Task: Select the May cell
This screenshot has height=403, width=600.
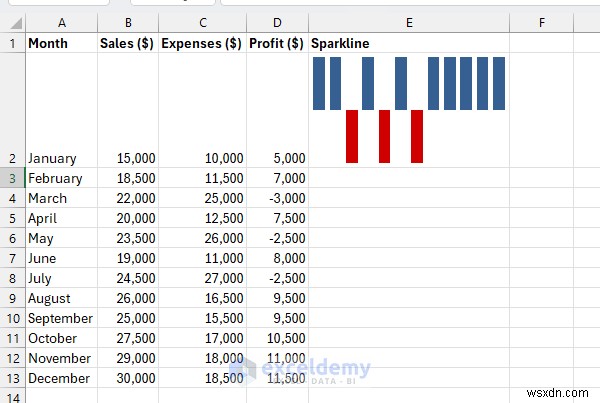Action: point(62,238)
